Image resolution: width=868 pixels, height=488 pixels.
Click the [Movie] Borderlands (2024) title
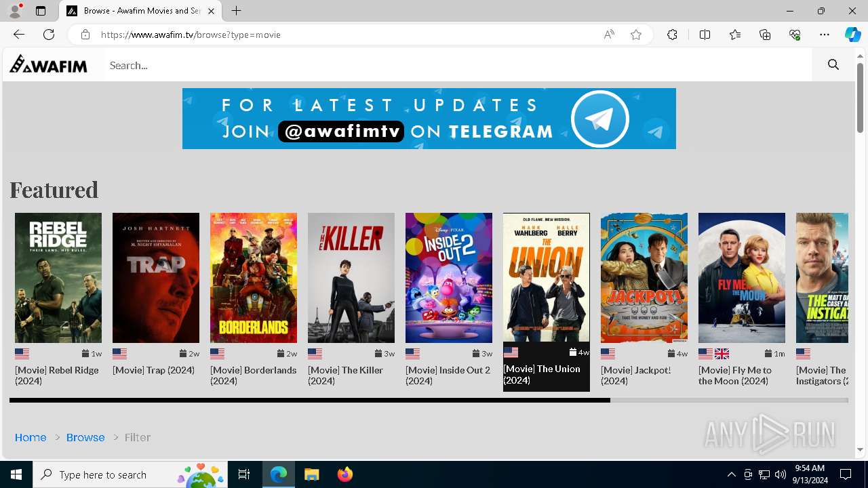click(x=253, y=375)
